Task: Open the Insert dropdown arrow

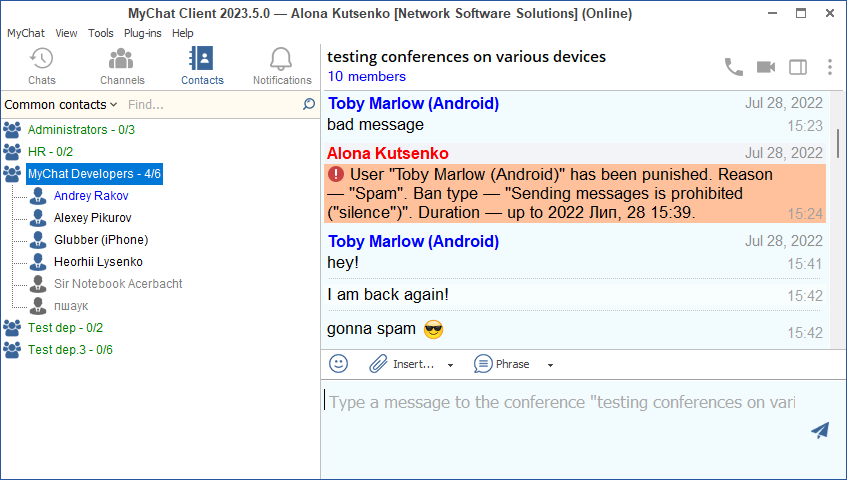Action: [x=450, y=365]
